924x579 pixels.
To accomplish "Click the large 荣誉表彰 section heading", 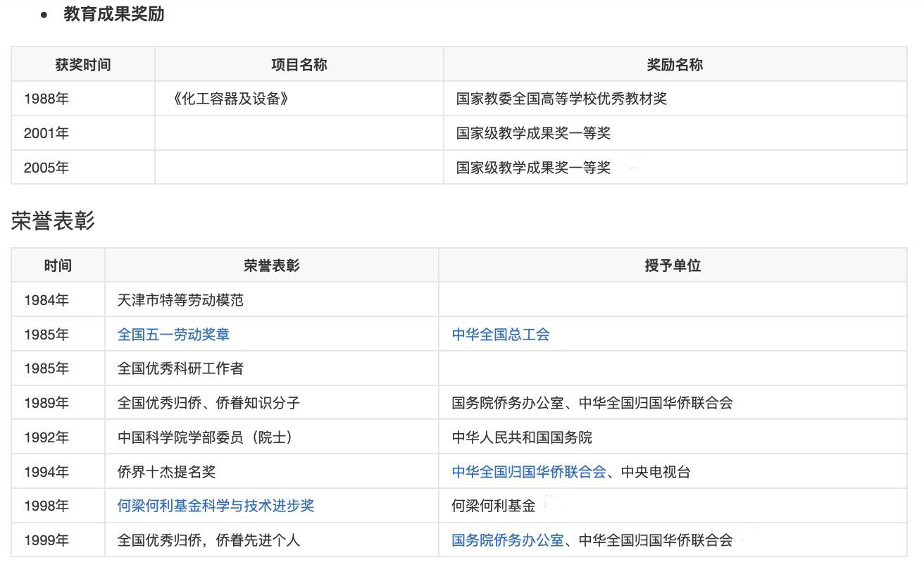I will pos(53,220).
